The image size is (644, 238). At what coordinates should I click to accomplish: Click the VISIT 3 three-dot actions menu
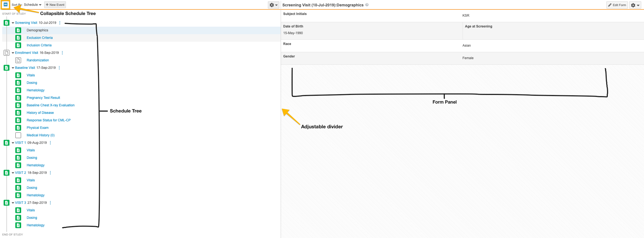pyautogui.click(x=50, y=203)
